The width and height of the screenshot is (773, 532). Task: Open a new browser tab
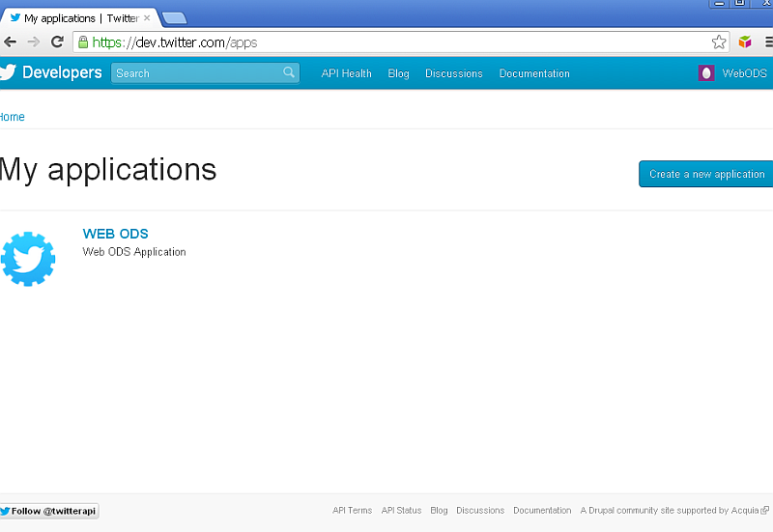pyautogui.click(x=175, y=18)
